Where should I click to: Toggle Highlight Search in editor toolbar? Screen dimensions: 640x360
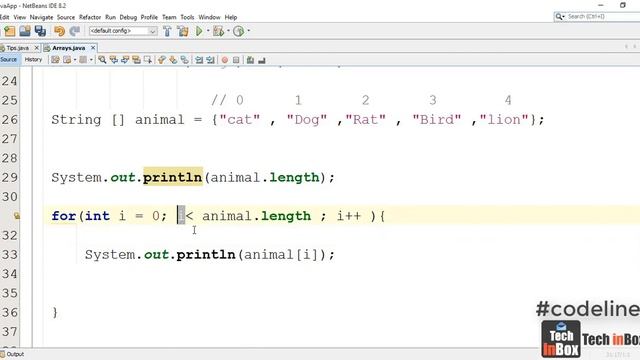(x=136, y=60)
